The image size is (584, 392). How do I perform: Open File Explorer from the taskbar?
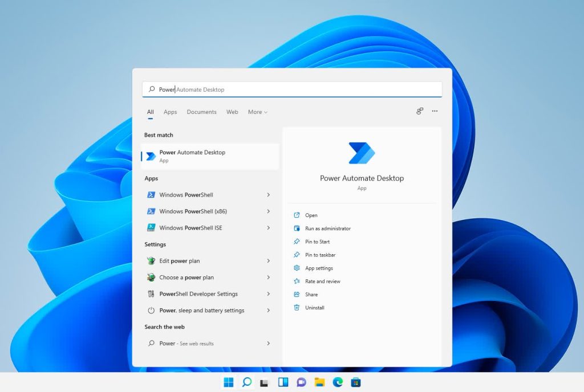(x=319, y=382)
